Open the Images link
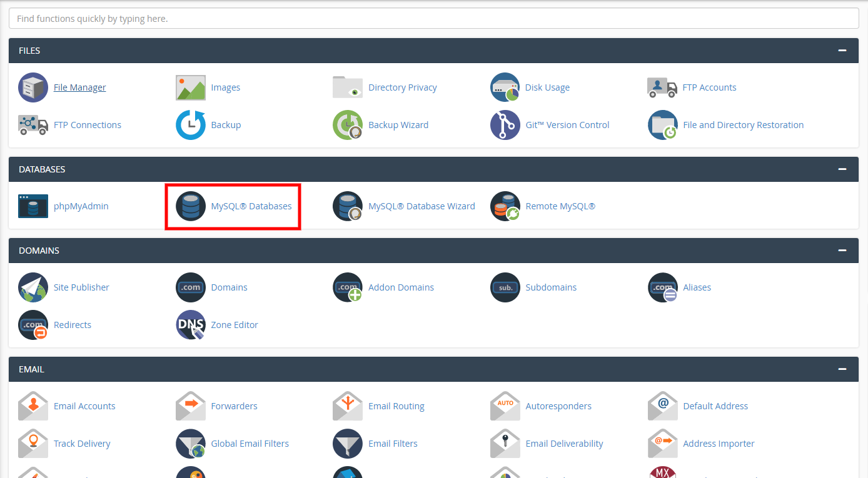The height and width of the screenshot is (478, 868). [226, 87]
